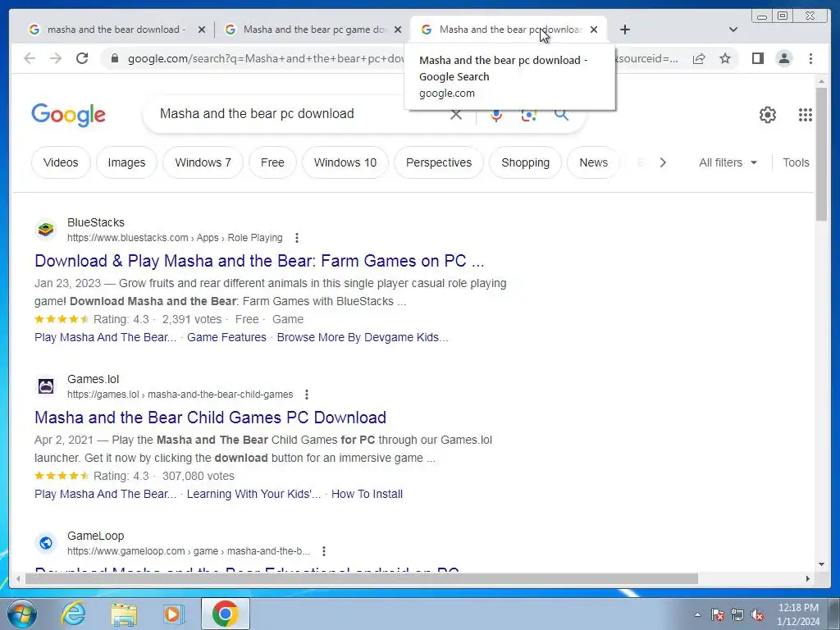
Task: Select the News filter
Action: click(x=594, y=162)
